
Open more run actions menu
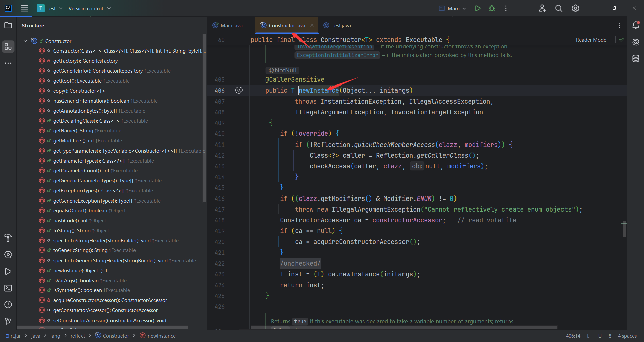point(506,8)
